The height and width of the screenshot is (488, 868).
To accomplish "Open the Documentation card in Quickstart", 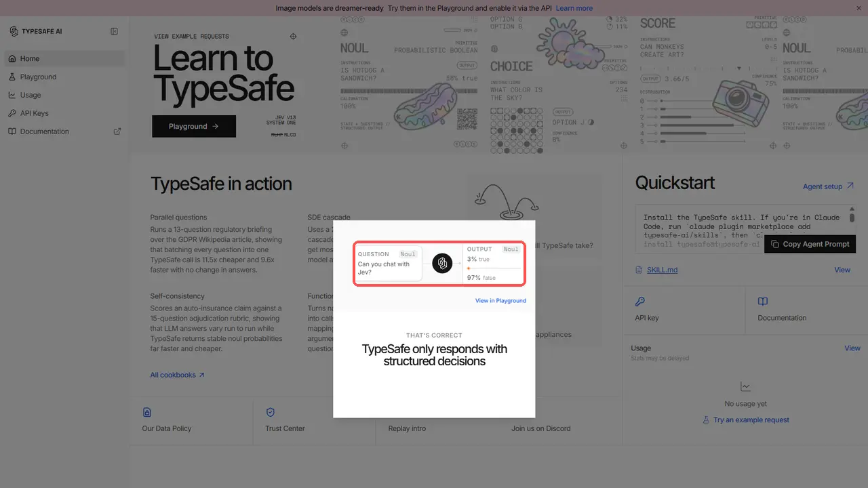I will point(807,310).
